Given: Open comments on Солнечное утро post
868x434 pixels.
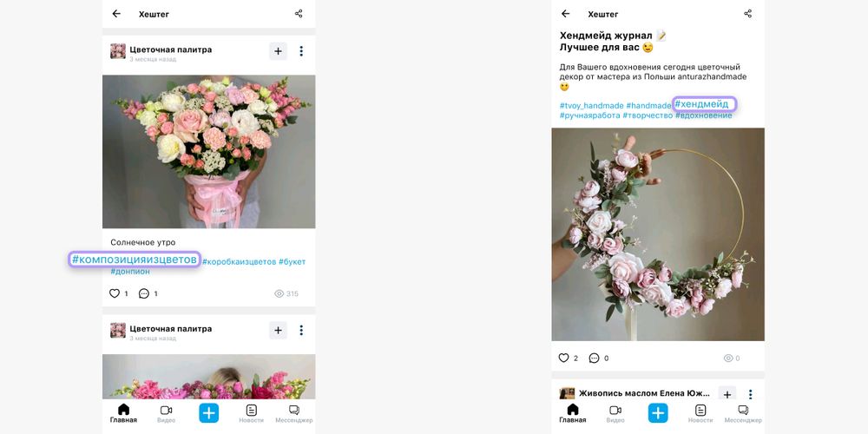Looking at the screenshot, I should (x=144, y=293).
